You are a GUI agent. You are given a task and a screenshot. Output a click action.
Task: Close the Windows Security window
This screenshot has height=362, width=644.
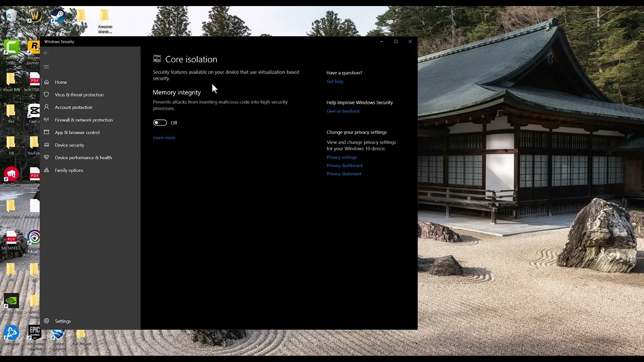(410, 41)
